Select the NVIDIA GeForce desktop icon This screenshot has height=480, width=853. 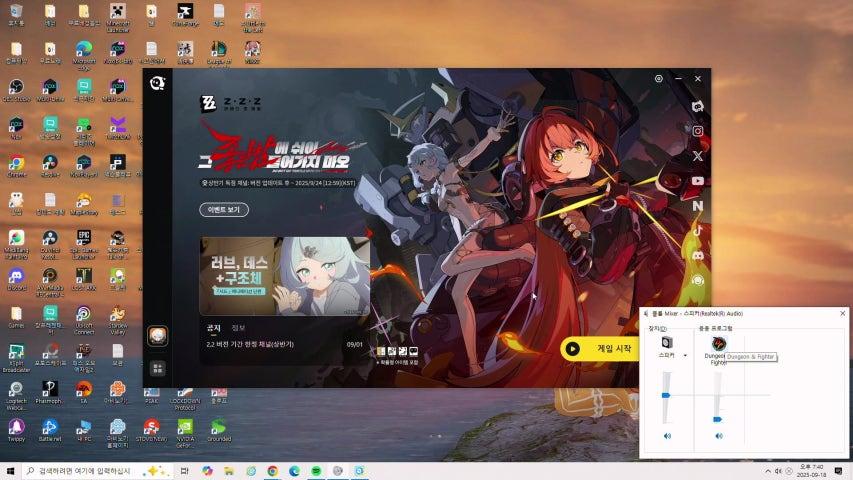[185, 433]
